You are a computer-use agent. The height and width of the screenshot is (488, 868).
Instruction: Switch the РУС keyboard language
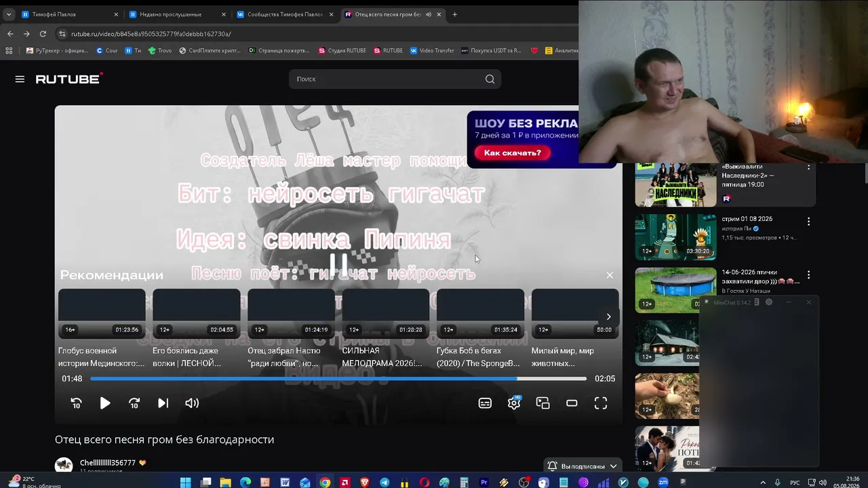tap(795, 483)
